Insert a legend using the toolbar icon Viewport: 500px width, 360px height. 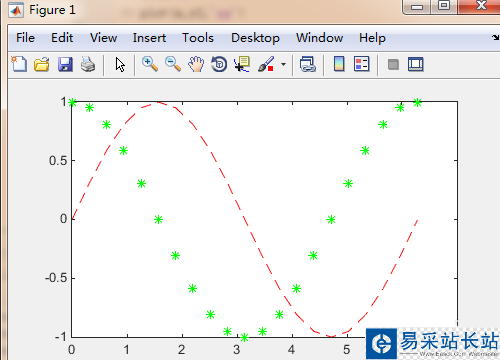362,64
